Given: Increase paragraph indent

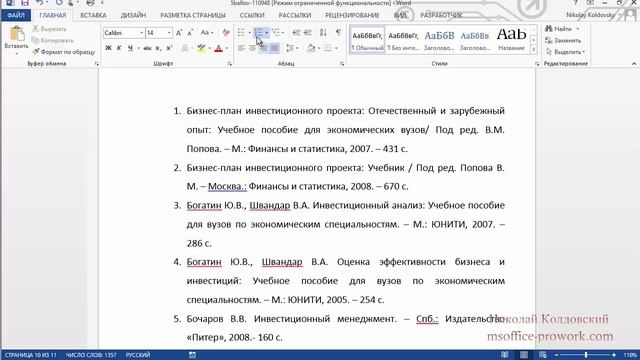Looking at the screenshot, I should coord(308,33).
